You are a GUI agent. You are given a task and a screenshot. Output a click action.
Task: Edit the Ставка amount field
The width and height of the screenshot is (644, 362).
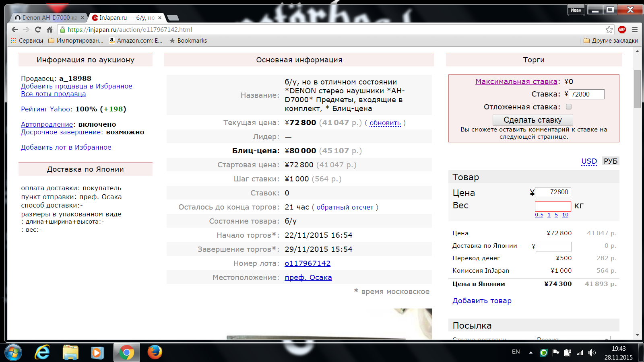(586, 94)
